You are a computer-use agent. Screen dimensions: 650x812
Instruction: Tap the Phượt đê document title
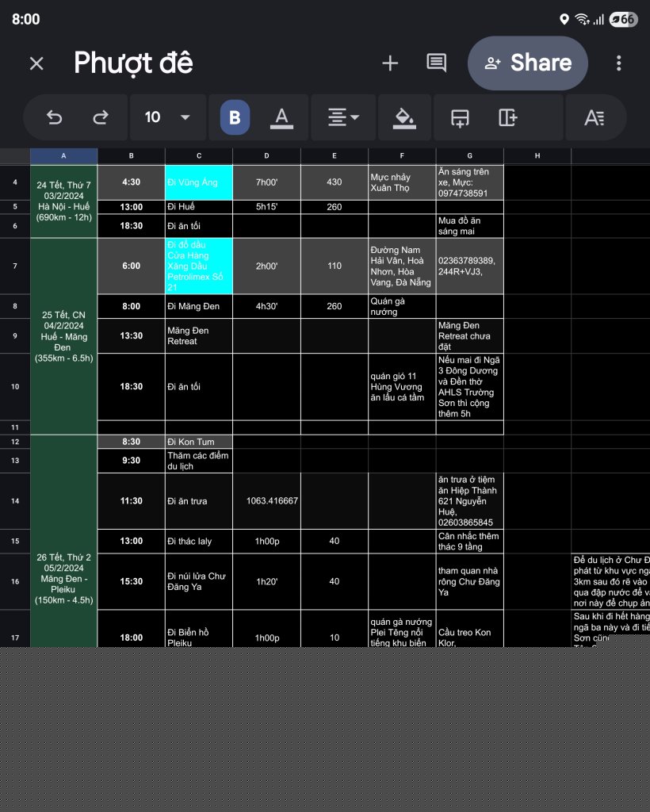(x=133, y=63)
